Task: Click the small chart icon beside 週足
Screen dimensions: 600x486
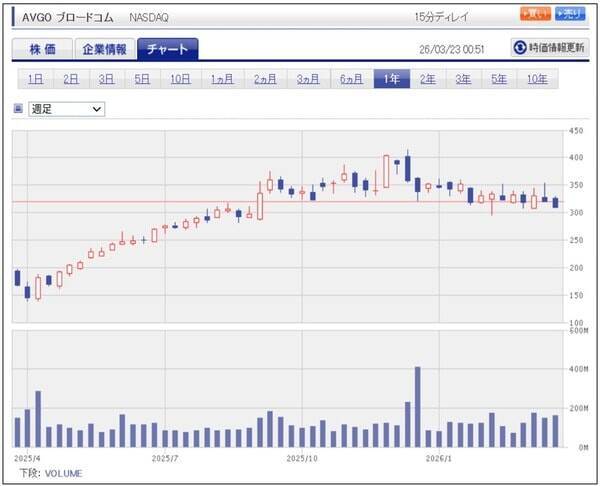Action: [x=18, y=109]
